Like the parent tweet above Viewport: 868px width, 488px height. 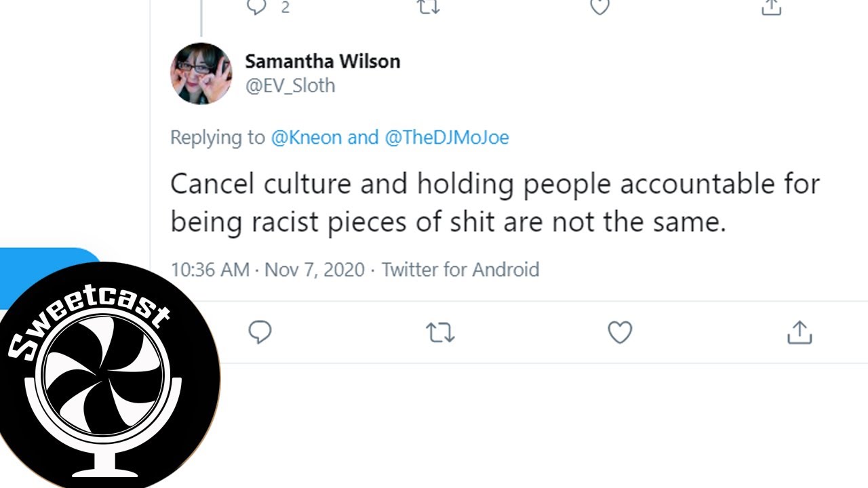pos(599,7)
